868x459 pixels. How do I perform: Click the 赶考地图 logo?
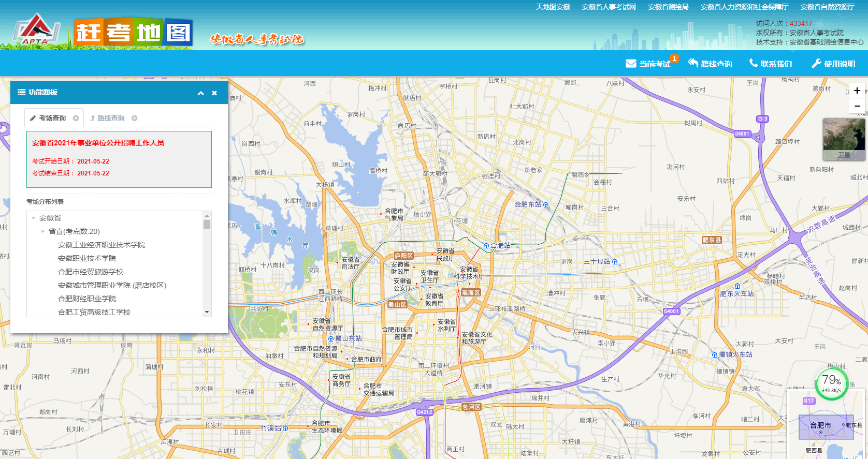134,33
